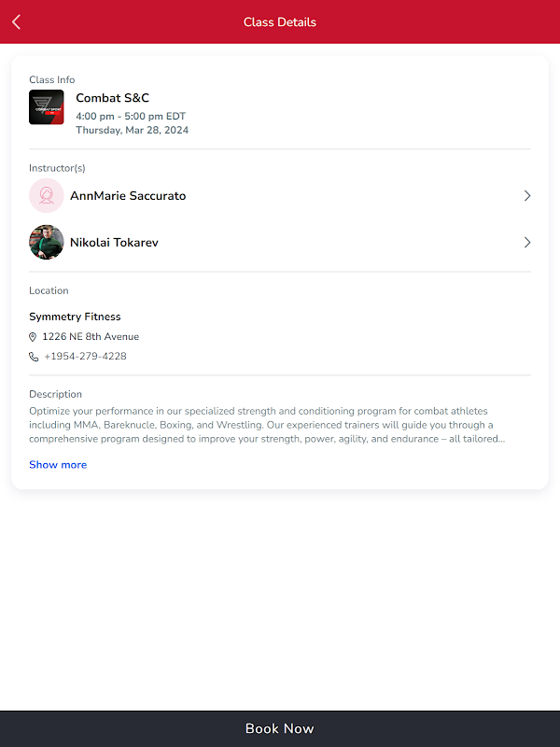Click the Symmetry Fitness location name

tap(75, 317)
